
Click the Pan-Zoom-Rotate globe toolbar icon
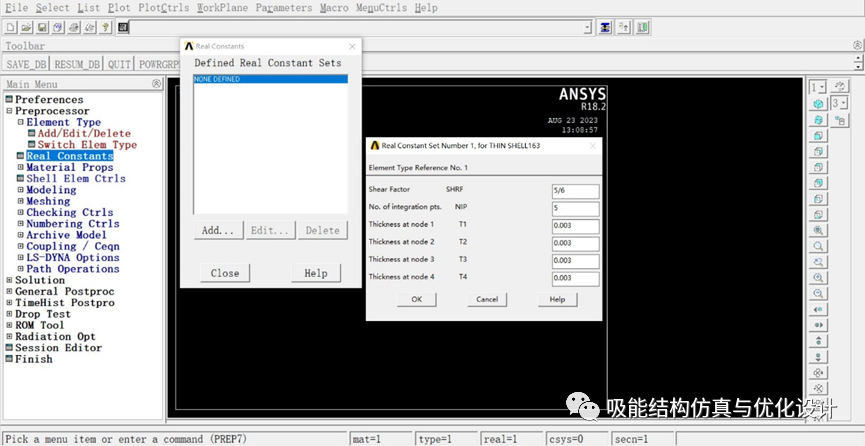[58, 27]
